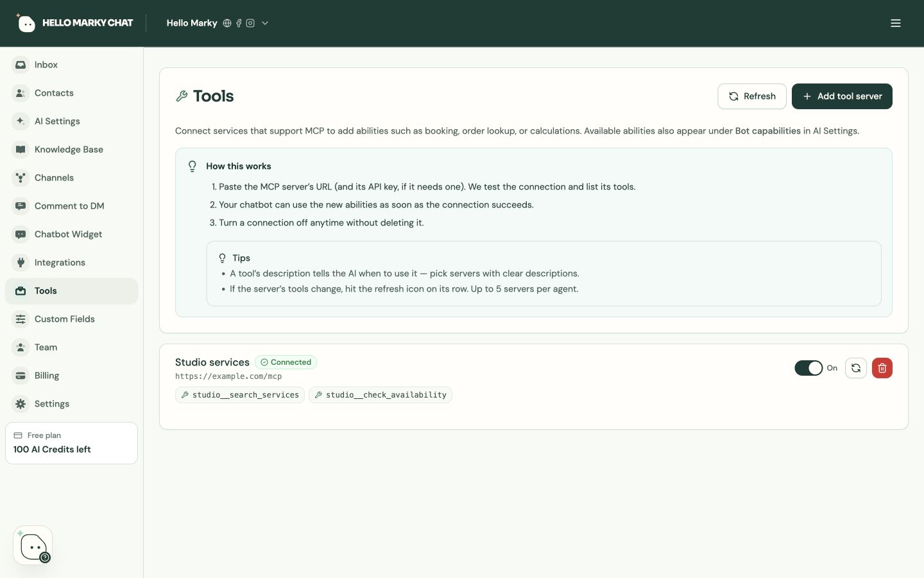Screen dimensions: 924x578
Task: Turn off the Studio services toggle
Action: (809, 368)
